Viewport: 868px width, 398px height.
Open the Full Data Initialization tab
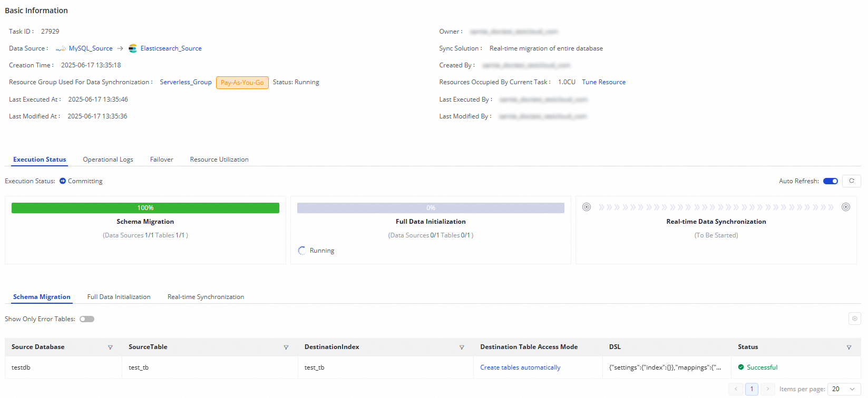119,297
